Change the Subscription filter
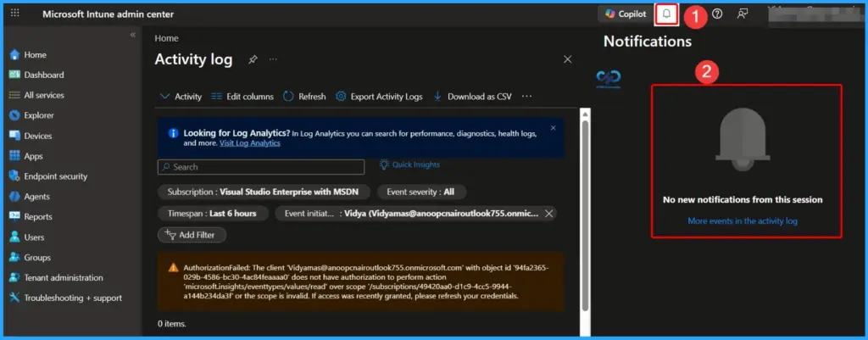This screenshot has width=868, height=340. [x=263, y=192]
